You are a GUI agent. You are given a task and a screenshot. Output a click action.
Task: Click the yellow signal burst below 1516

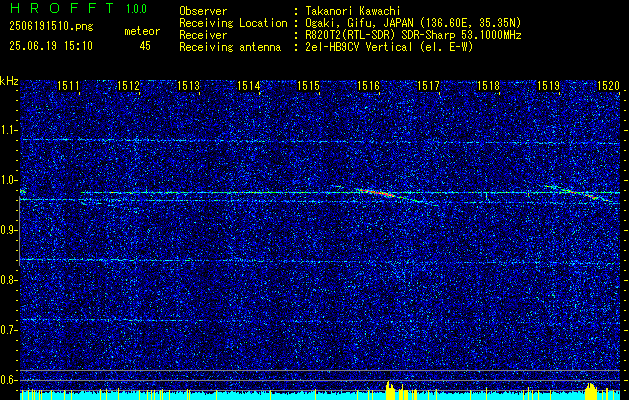[x=390, y=390]
